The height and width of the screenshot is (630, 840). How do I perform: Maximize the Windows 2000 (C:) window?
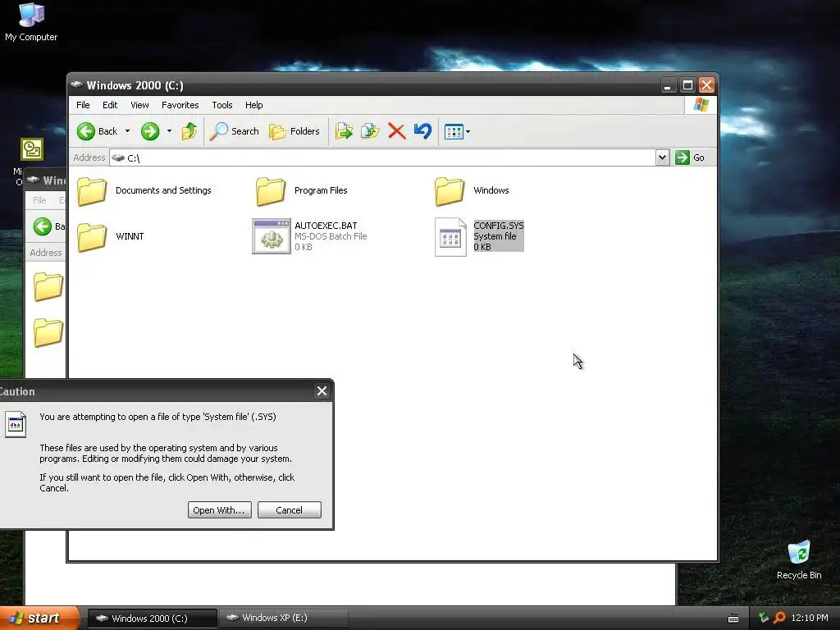coord(687,85)
